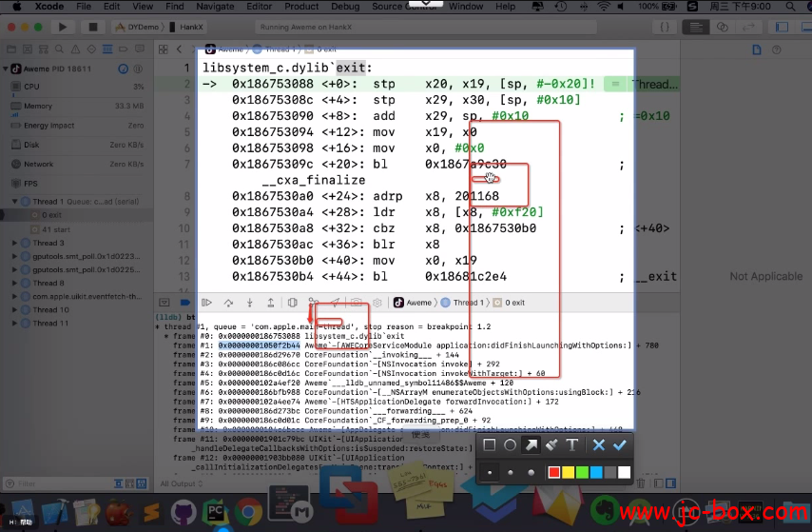Screen dimensions: 812x532
Task: Open the DYDemo scheme selector
Action: click(137, 27)
